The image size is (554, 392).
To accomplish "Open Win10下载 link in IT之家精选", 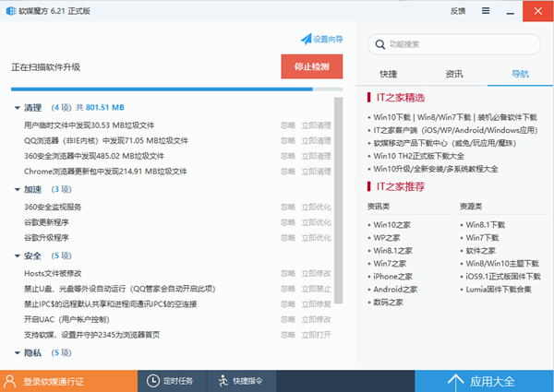I will point(391,117).
